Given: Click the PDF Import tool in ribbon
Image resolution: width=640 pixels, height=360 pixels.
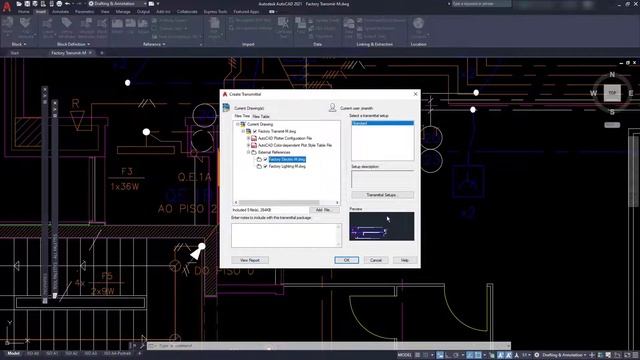Looking at the screenshot, I should point(214,28).
